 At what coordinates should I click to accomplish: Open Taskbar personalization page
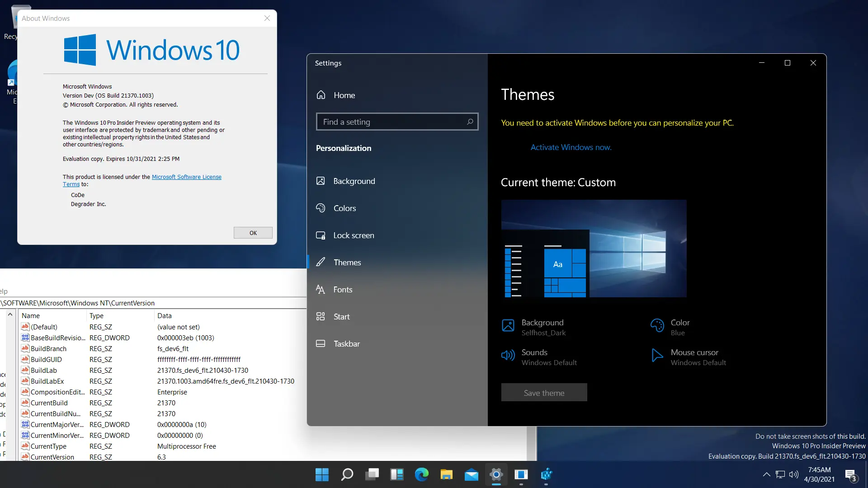397,344
